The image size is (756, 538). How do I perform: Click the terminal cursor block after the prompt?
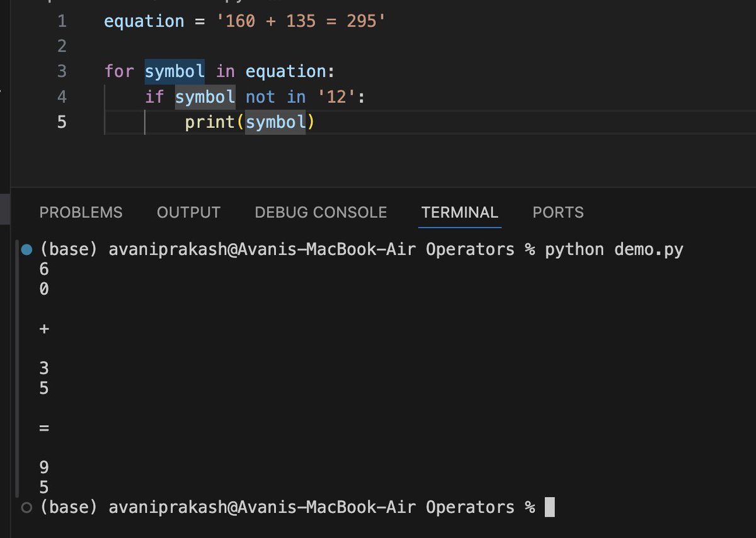pos(549,507)
